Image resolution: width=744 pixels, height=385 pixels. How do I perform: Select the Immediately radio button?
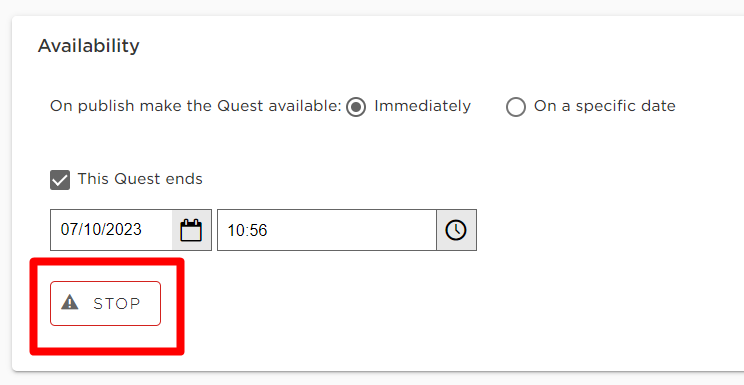coord(356,106)
